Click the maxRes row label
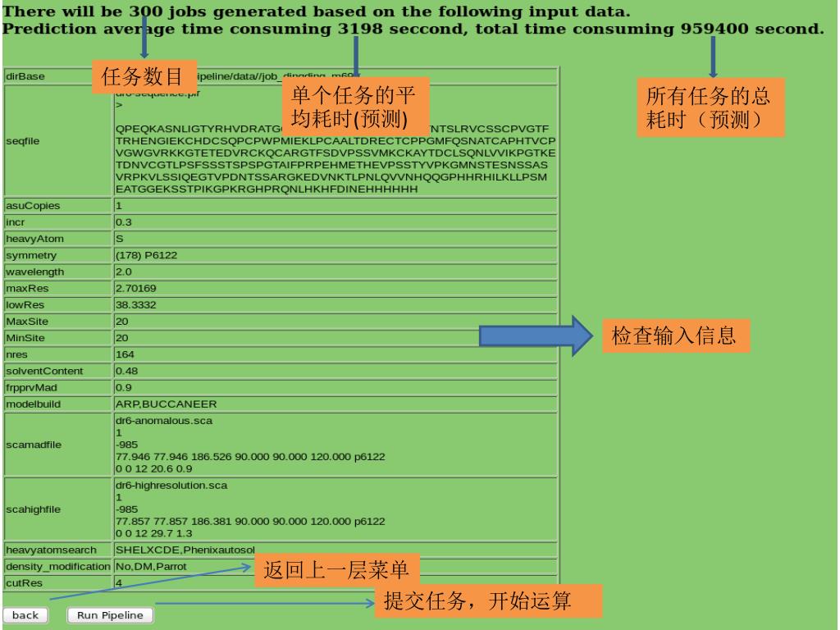840x630 pixels. coord(27,289)
